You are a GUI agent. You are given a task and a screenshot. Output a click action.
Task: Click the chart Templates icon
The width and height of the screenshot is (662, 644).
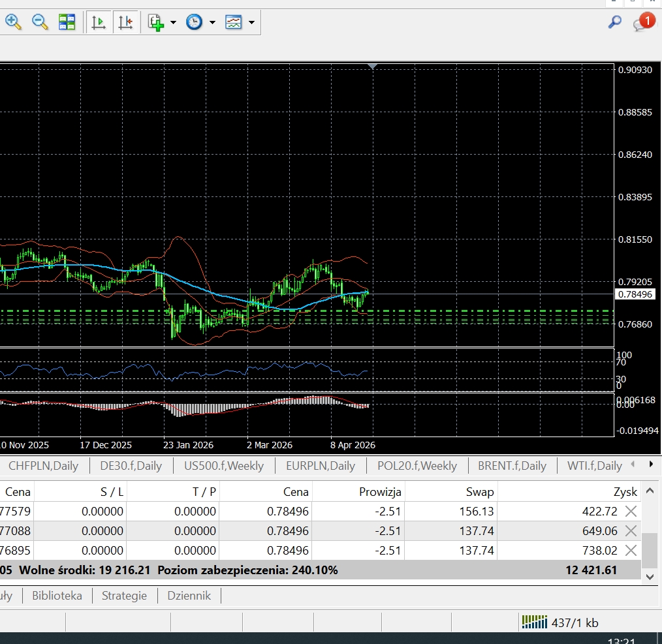pos(234,22)
